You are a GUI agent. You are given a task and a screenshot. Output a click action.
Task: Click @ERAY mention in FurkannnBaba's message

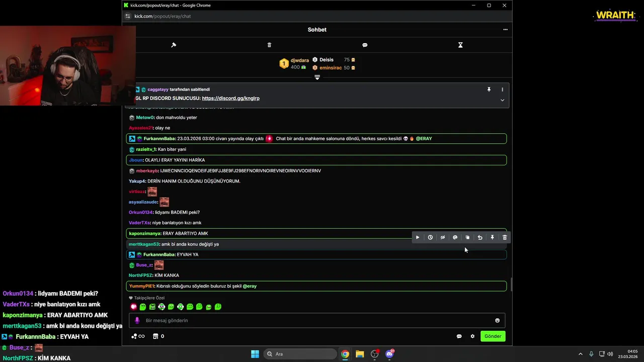(424, 139)
